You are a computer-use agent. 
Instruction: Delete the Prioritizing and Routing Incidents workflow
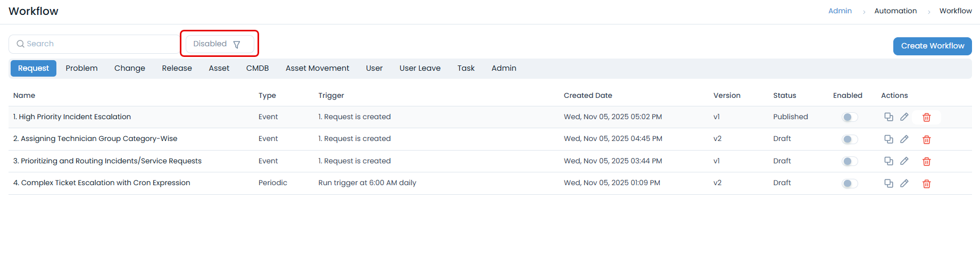pos(926,162)
